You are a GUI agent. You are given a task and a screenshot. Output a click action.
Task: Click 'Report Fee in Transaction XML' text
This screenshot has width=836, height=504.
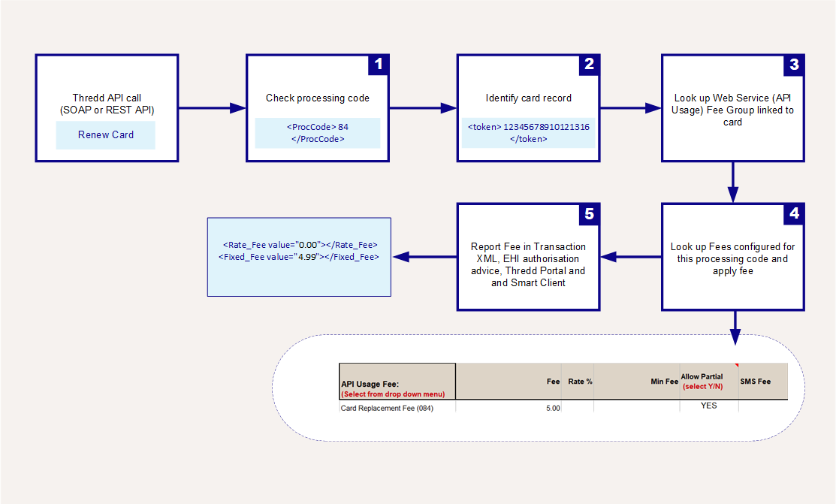(x=528, y=253)
